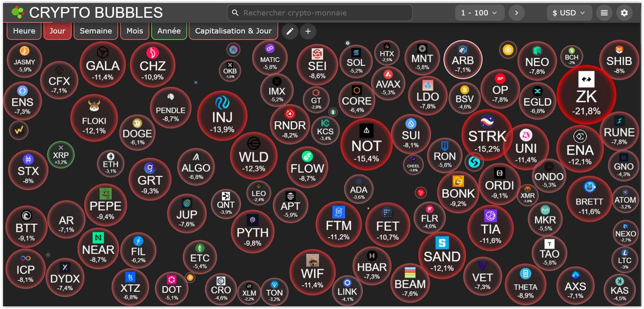The height and width of the screenshot is (309, 644).
Task: Select the Jour tab
Action: point(57,31)
